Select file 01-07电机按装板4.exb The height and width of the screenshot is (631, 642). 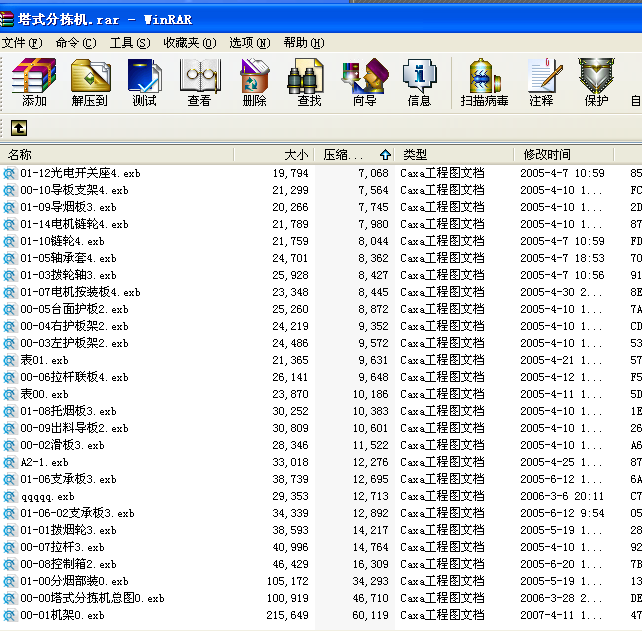click(x=80, y=292)
